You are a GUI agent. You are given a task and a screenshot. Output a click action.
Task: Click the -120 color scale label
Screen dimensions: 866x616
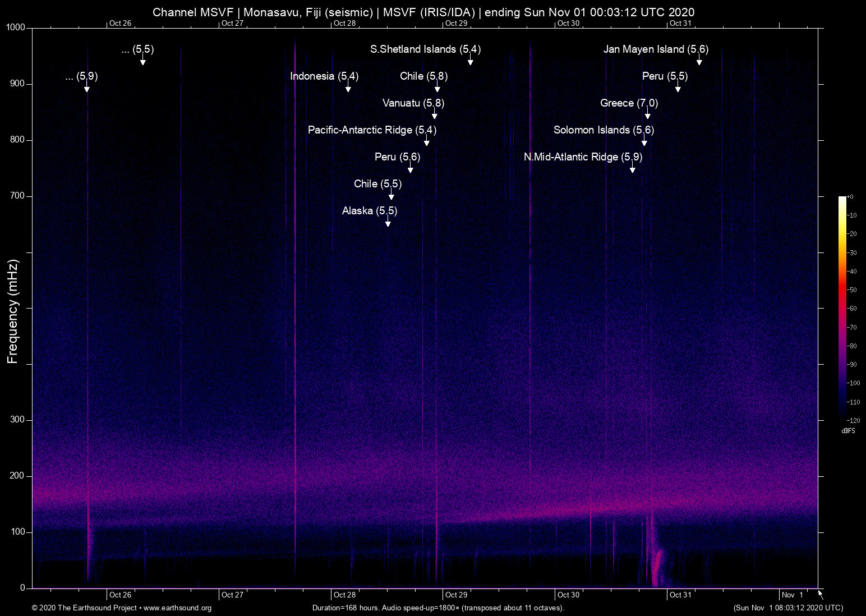point(853,420)
